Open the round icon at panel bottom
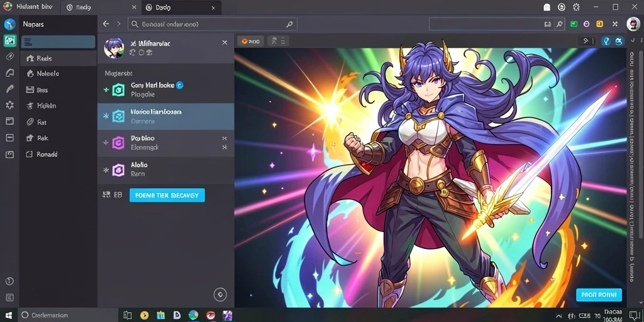Image resolution: width=644 pixels, height=322 pixels. [x=220, y=294]
